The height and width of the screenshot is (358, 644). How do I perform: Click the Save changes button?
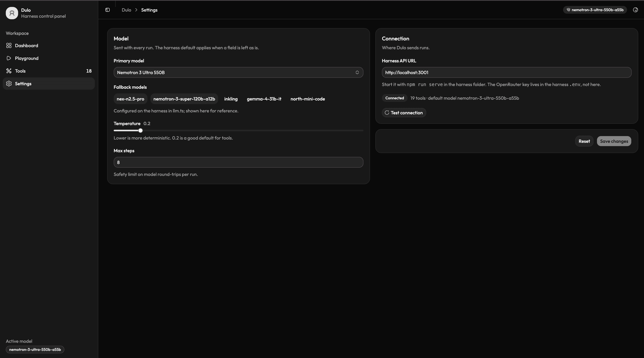(614, 141)
